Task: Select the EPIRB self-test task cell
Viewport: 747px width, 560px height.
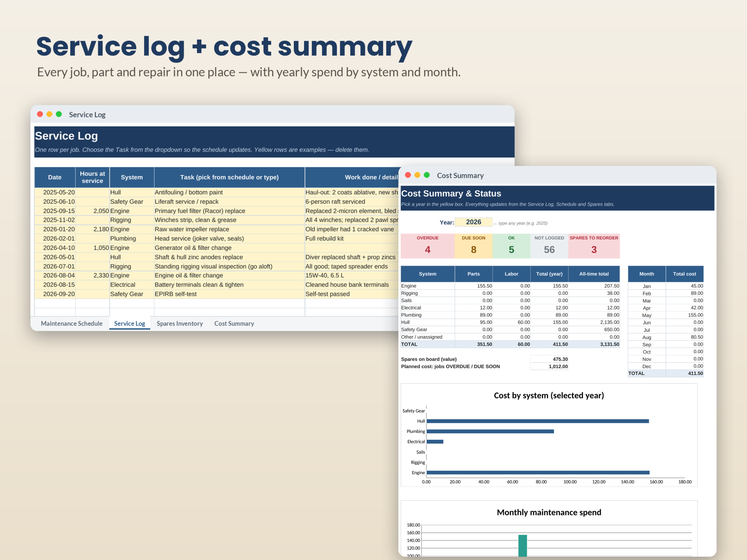Action: click(x=229, y=294)
